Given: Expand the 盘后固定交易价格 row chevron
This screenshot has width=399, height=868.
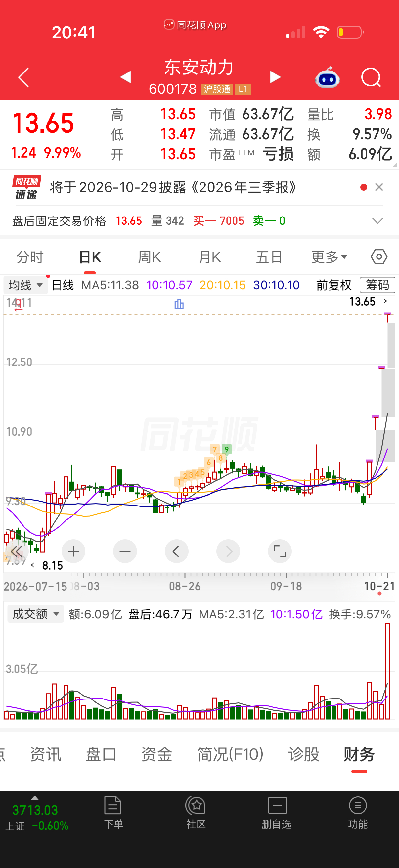Looking at the screenshot, I should click(x=377, y=221).
